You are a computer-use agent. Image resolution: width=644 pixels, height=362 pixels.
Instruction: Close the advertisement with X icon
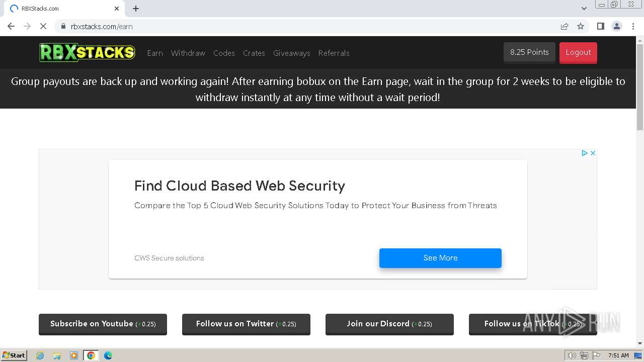point(593,153)
